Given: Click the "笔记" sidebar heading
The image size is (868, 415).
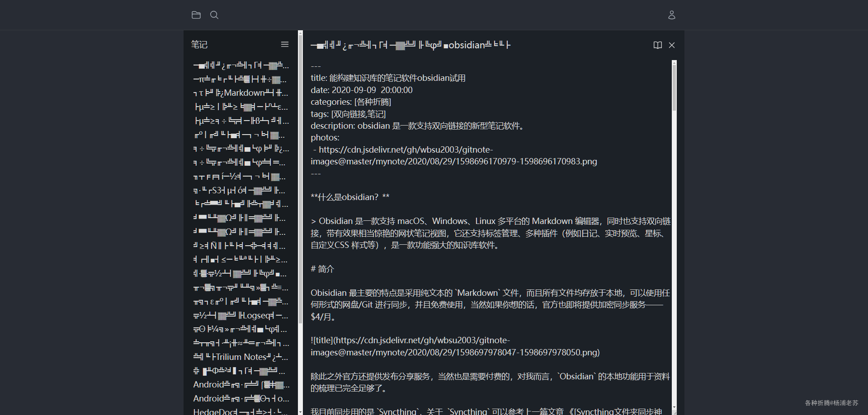Looking at the screenshot, I should pos(199,44).
